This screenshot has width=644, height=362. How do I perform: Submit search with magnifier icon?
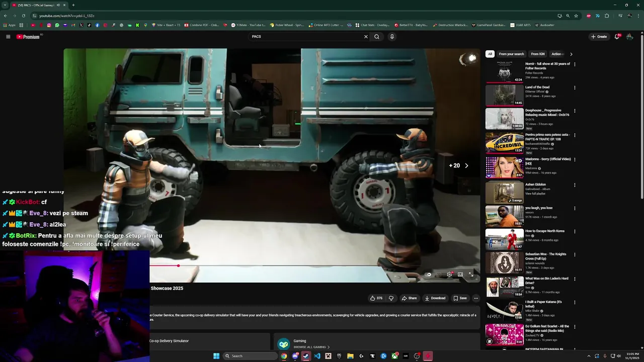376,37
